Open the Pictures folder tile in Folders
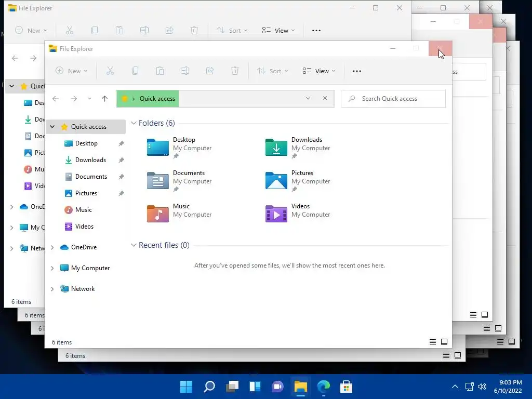Viewport: 532px width, 399px height. (298, 181)
